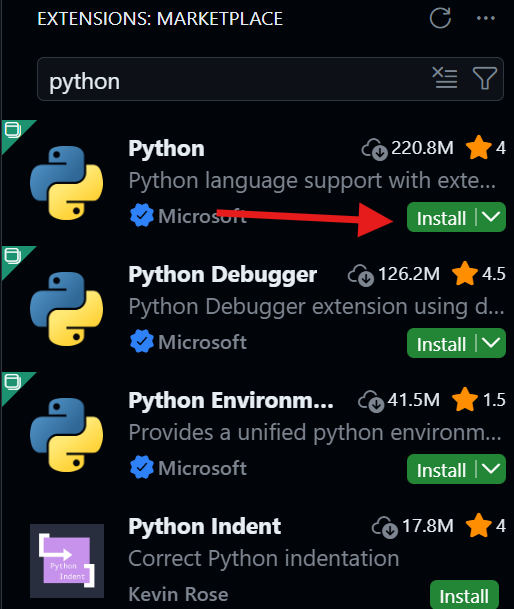Screen dimensions: 514x609
Task: Click the download cloud icon on Python Environments row
Action: 371,401
